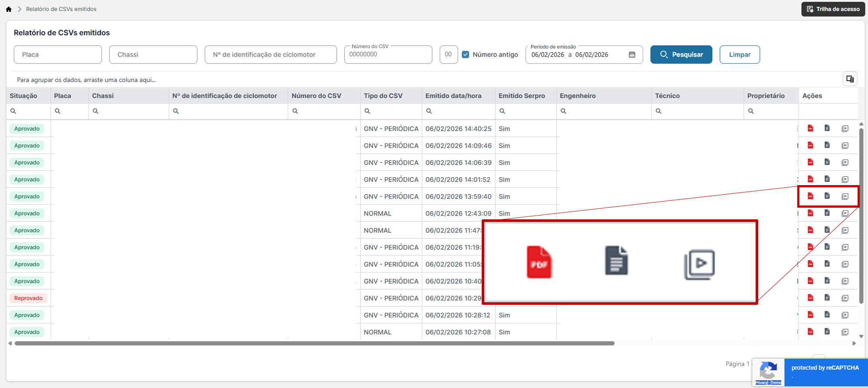
Task: Focus the Chassi input field
Action: pyautogui.click(x=153, y=55)
